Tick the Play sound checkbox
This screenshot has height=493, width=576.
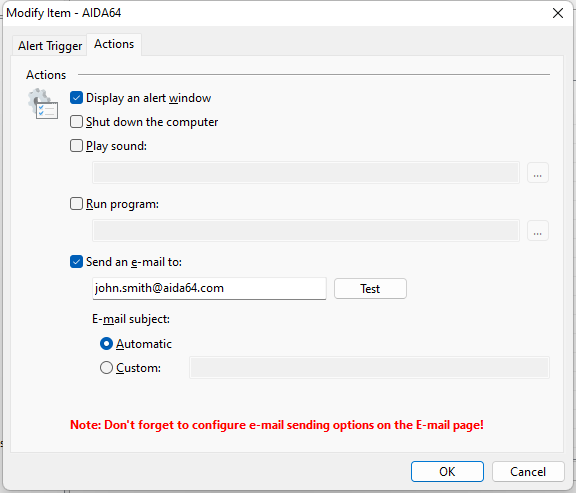point(76,146)
